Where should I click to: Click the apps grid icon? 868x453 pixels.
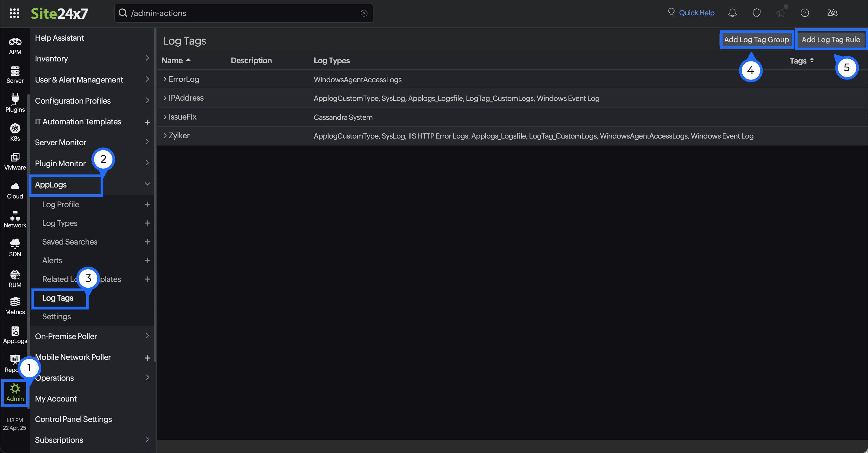[14, 13]
